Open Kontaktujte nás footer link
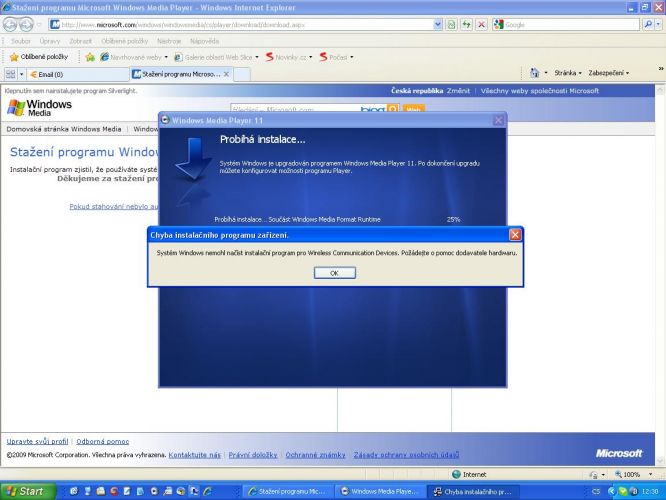The width and height of the screenshot is (666, 500). pyautogui.click(x=195, y=455)
